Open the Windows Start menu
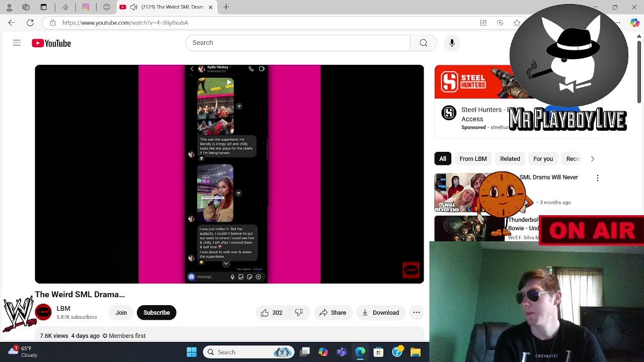The height and width of the screenshot is (362, 644). pos(192,352)
